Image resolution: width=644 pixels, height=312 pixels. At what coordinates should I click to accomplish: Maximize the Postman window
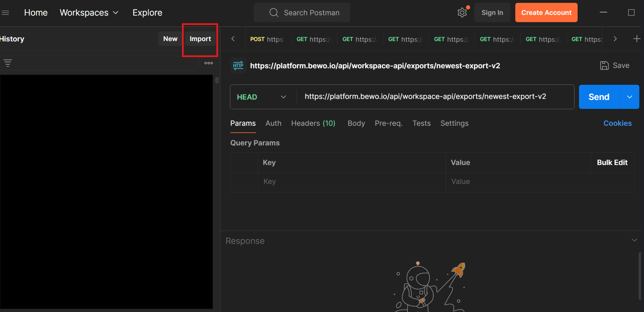tap(631, 13)
